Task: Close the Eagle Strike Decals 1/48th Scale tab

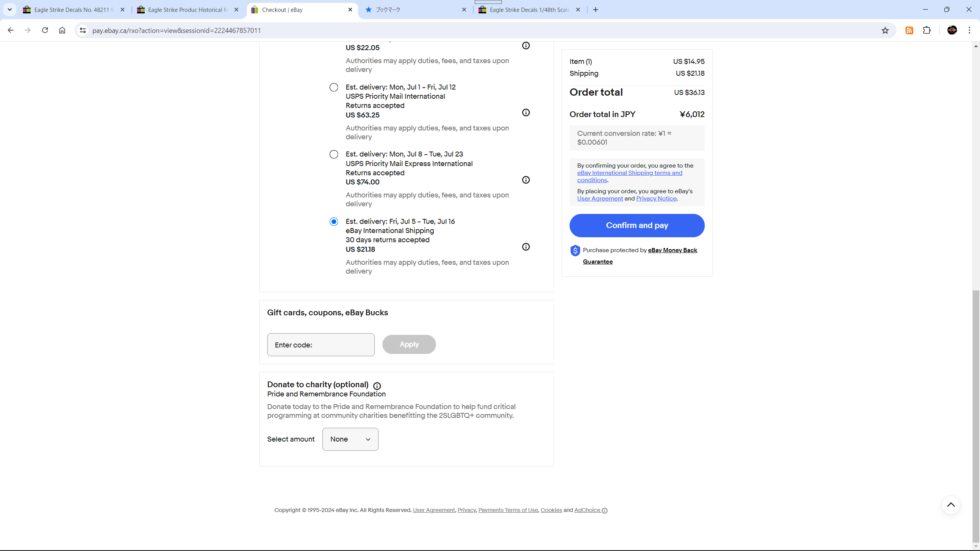Action: (x=578, y=10)
